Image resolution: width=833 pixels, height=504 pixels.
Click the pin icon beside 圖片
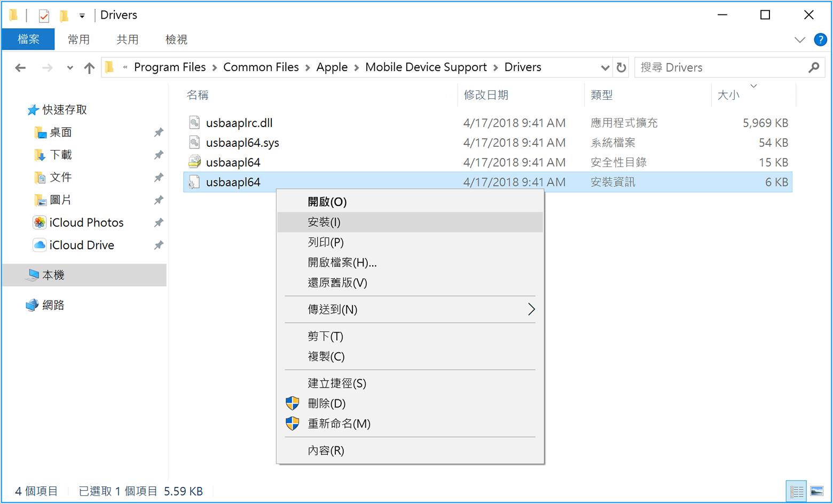pos(159,200)
